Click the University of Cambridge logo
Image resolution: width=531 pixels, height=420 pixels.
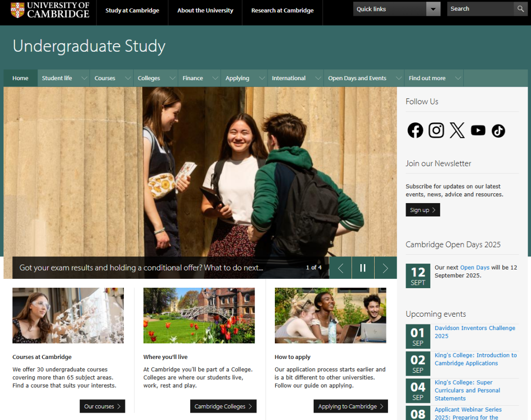50,10
